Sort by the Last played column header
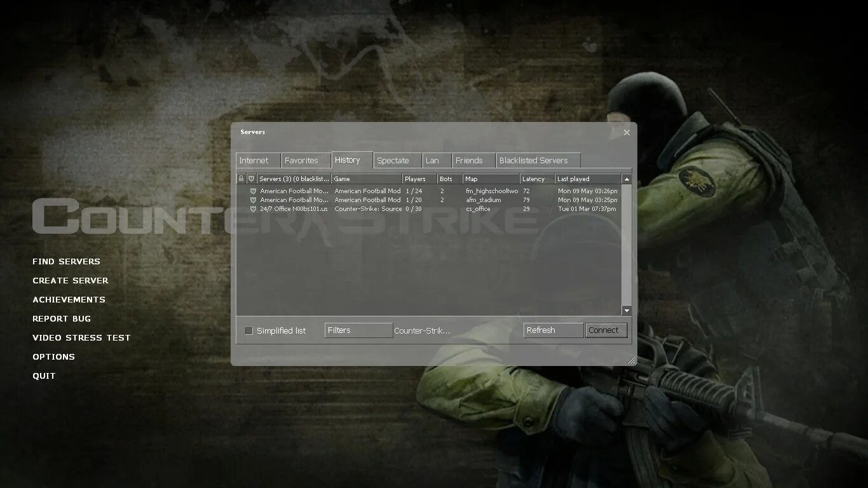This screenshot has width=868, height=488. tap(588, 179)
